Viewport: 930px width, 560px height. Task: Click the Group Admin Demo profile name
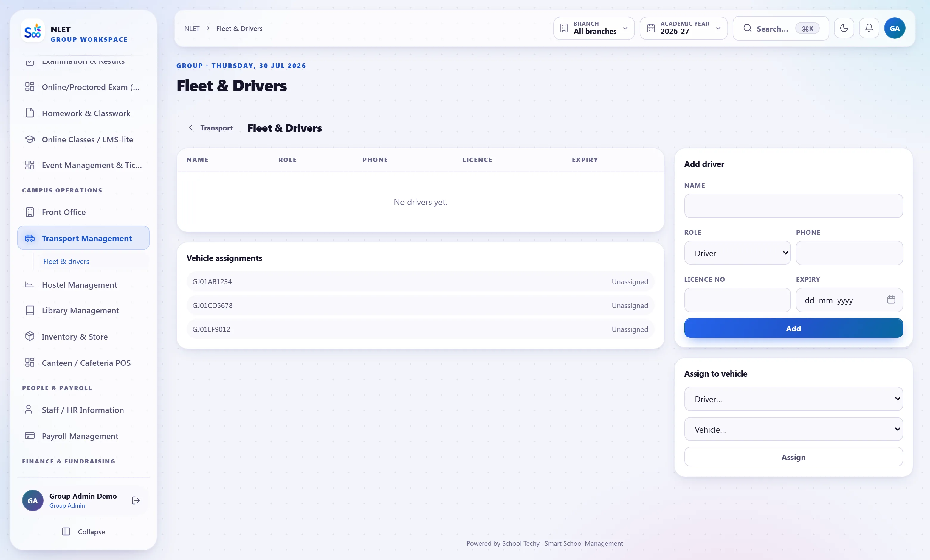83,496
